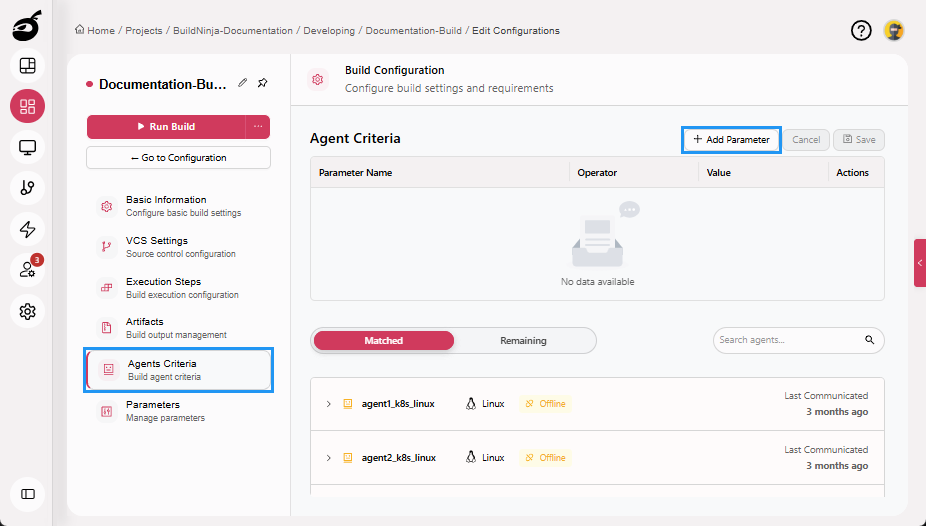
Task: Switch to the Remaining agents tab
Action: point(523,341)
